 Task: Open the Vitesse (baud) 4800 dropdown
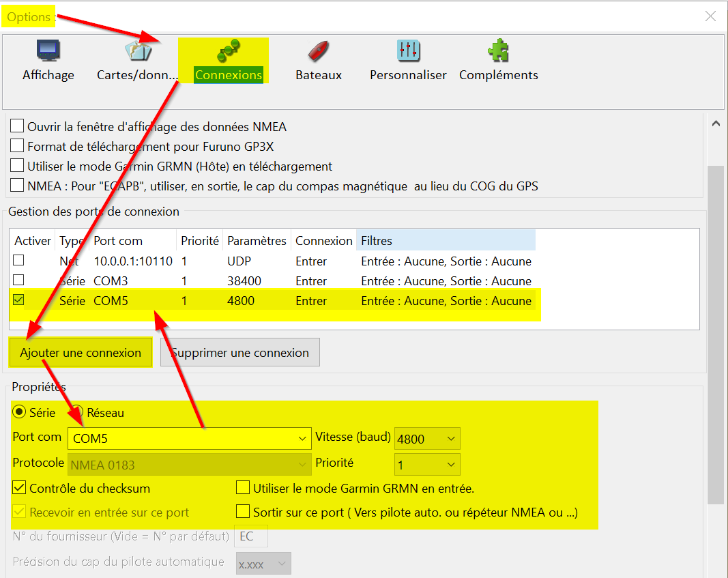427,438
